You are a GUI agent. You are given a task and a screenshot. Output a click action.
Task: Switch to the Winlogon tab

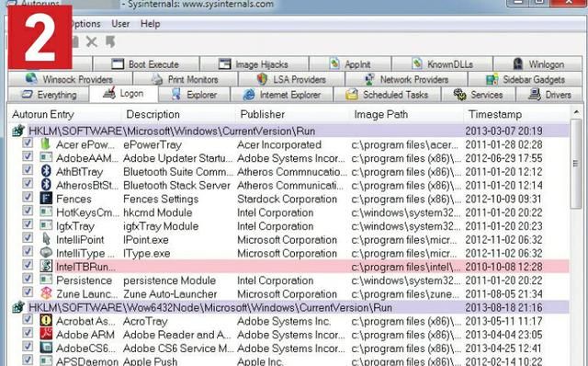point(538,63)
